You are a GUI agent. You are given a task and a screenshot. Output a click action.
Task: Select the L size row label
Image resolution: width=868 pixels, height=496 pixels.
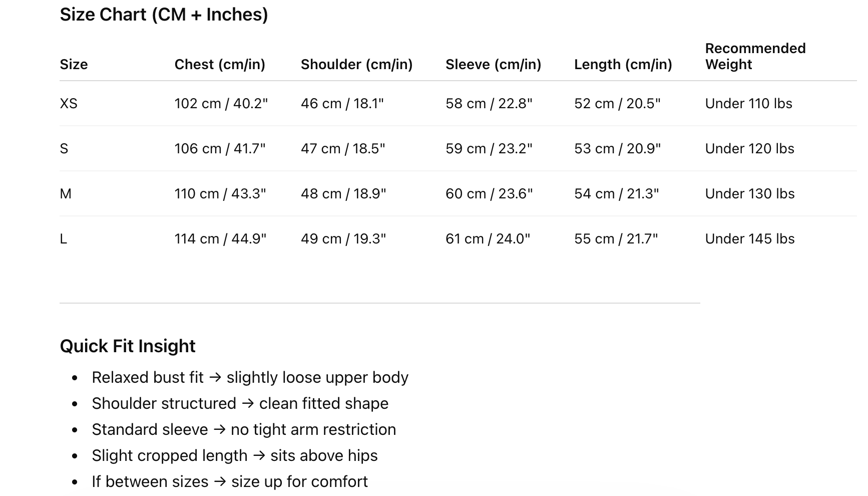coord(63,238)
